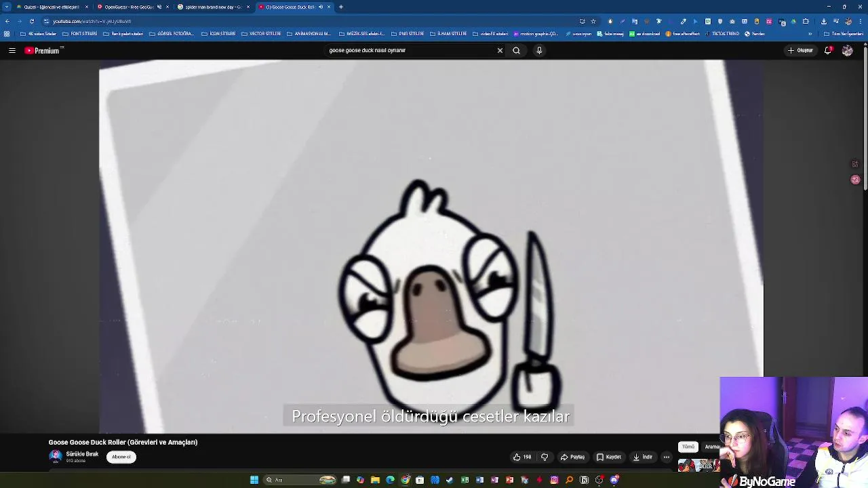Download video with İndir button
The image size is (868, 488).
[x=642, y=457]
